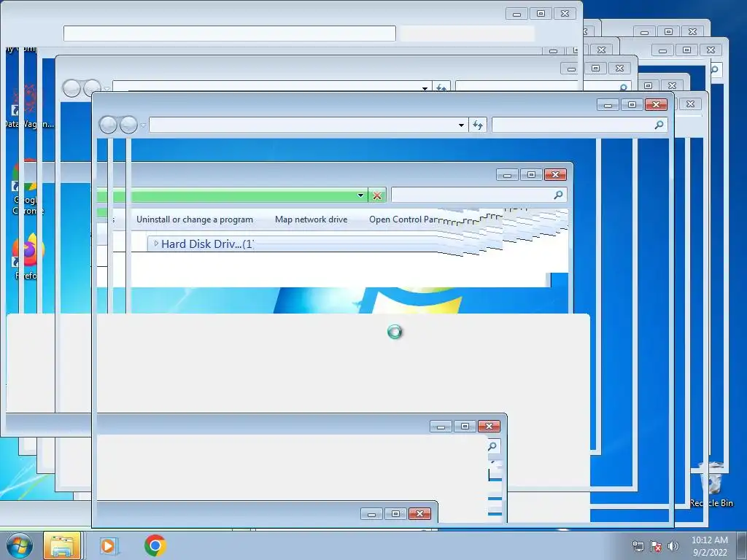
Task: Open the Windows Start menu orb
Action: 20,545
